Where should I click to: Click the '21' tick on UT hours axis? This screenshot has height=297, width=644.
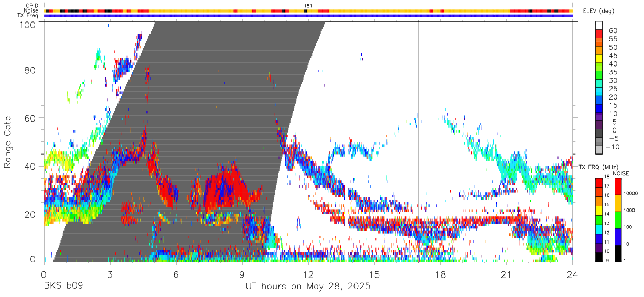pos(507,274)
